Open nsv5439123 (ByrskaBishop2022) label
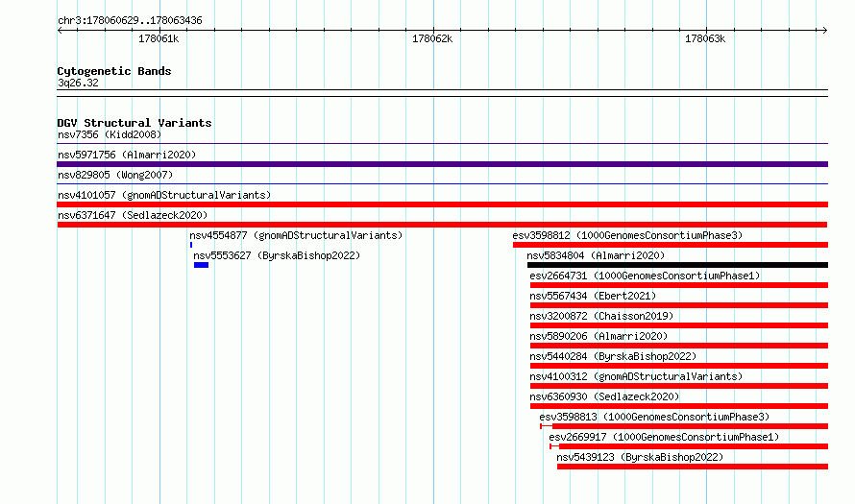This screenshot has height=504, width=855. (x=640, y=457)
